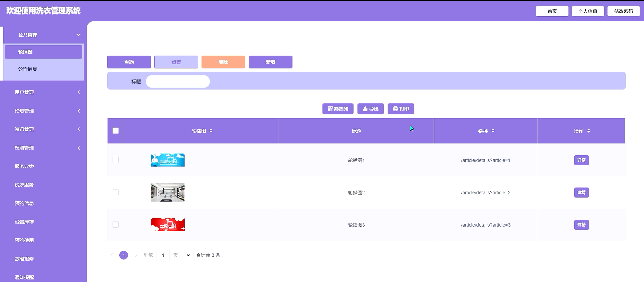The height and width of the screenshot is (282, 644).
Task: Check the checkbox for 轮播图1 row
Action: [x=116, y=160]
